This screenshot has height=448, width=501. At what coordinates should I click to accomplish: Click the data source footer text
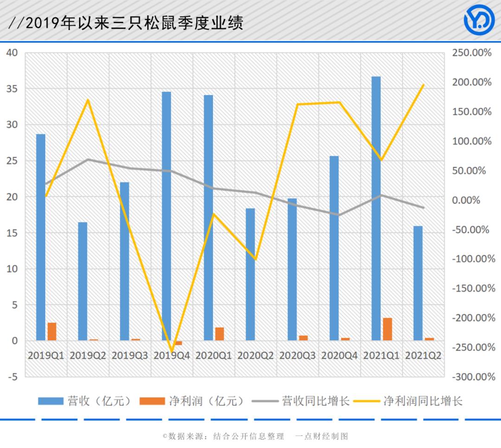click(x=223, y=436)
